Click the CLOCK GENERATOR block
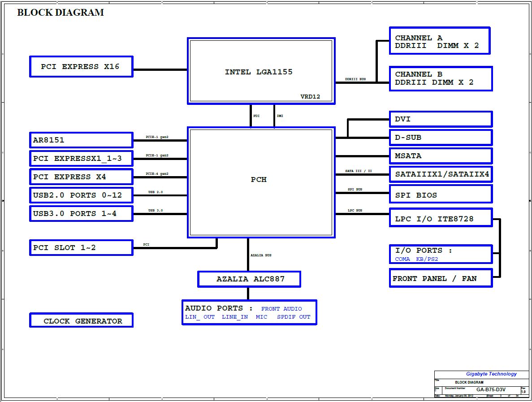 click(x=81, y=321)
